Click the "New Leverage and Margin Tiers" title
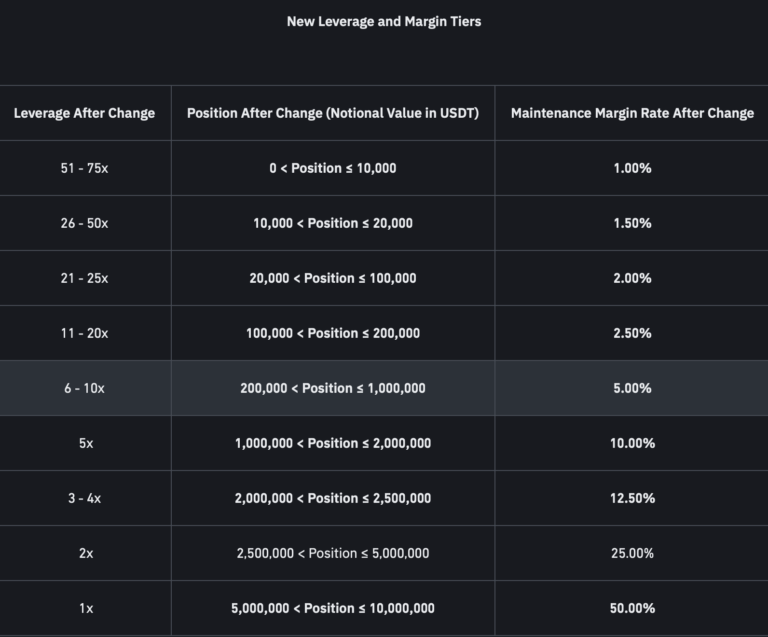Screen dimensions: 768x637 [384, 21]
